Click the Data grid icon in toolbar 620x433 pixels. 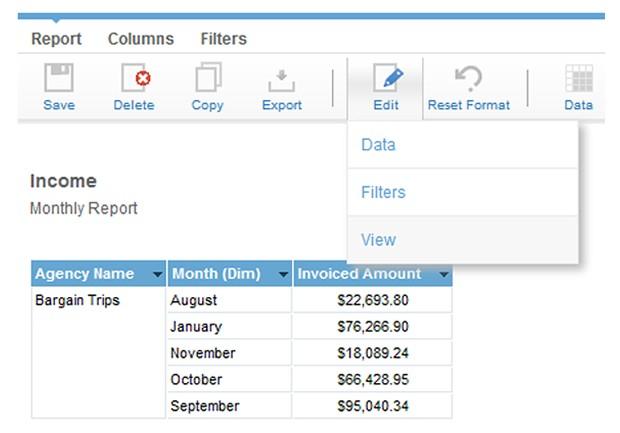(579, 78)
